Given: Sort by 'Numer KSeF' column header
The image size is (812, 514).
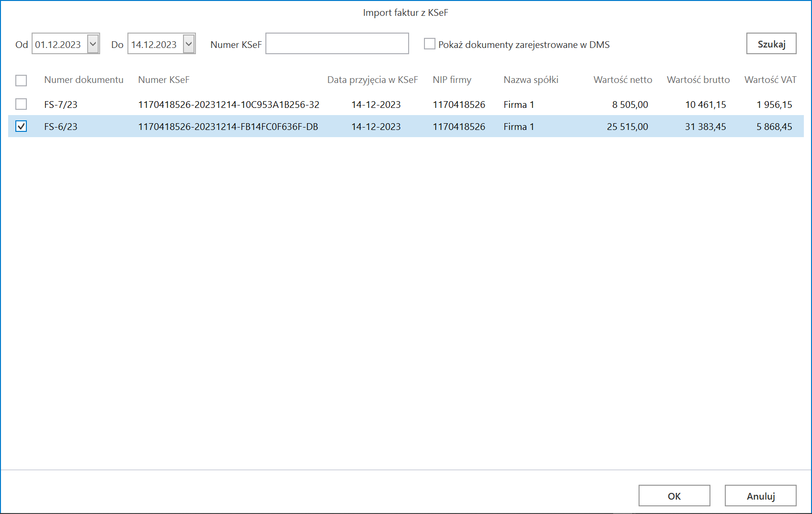Looking at the screenshot, I should (x=164, y=80).
